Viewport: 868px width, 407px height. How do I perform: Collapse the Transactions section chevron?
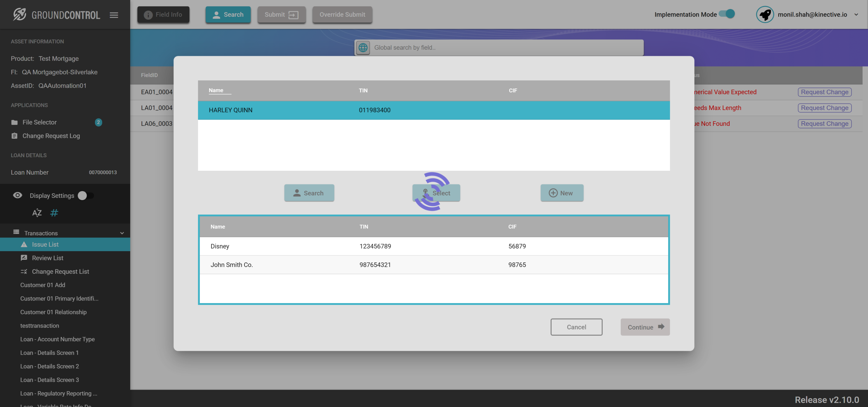point(122,233)
